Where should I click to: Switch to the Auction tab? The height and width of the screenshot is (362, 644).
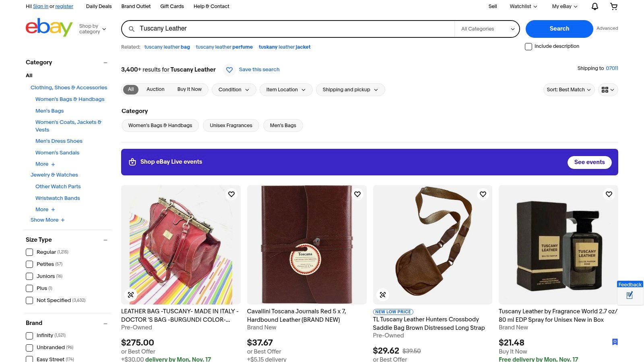155,89
